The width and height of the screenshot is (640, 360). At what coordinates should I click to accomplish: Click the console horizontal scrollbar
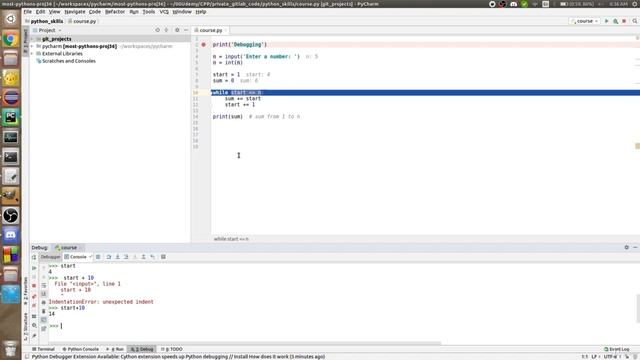pos(245,343)
